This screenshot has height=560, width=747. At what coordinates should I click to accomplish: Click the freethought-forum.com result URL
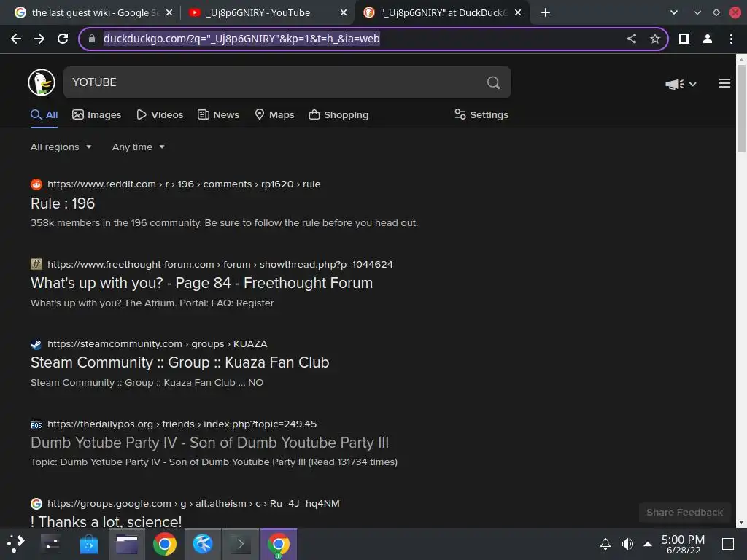(220, 264)
